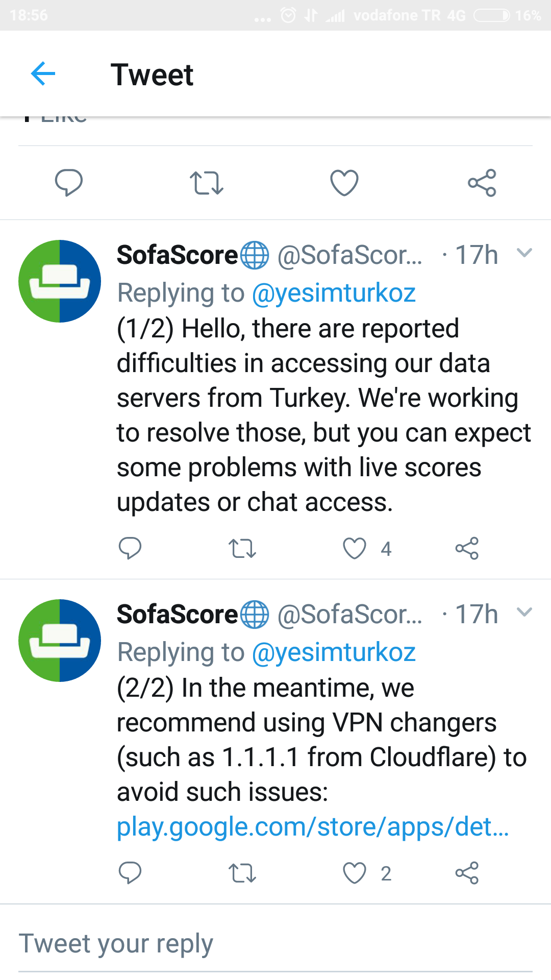Reply to SofaScore's (2/2) tweet

pyautogui.click(x=130, y=873)
